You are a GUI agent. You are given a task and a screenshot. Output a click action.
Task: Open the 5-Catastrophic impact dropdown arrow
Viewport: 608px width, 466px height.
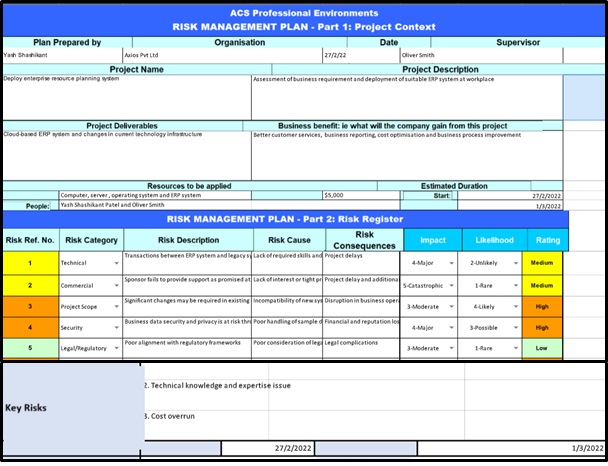[451, 286]
